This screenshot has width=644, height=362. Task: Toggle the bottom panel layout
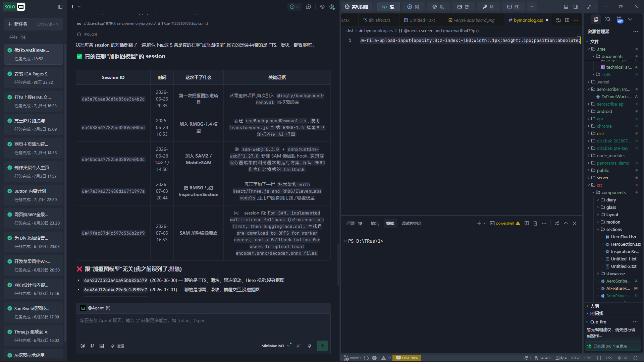[x=566, y=7]
